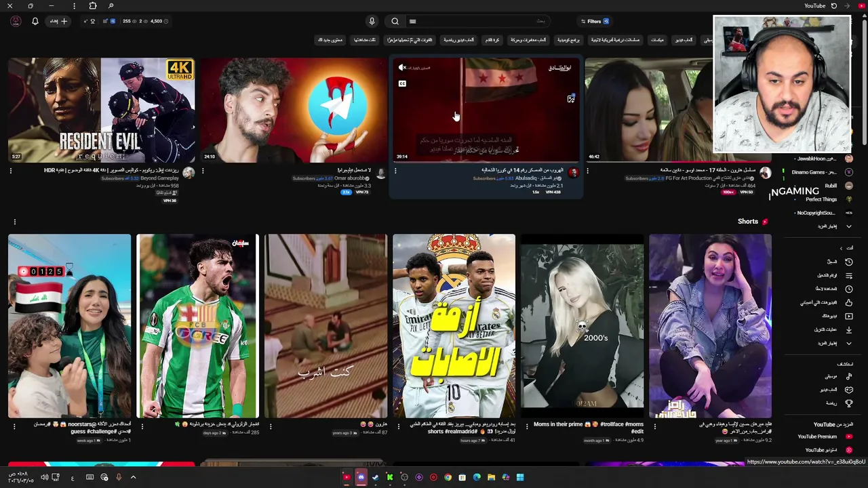Viewport: 868px width, 488px height.
Task: Select the برامج كوميدية category chip
Action: tap(568, 40)
